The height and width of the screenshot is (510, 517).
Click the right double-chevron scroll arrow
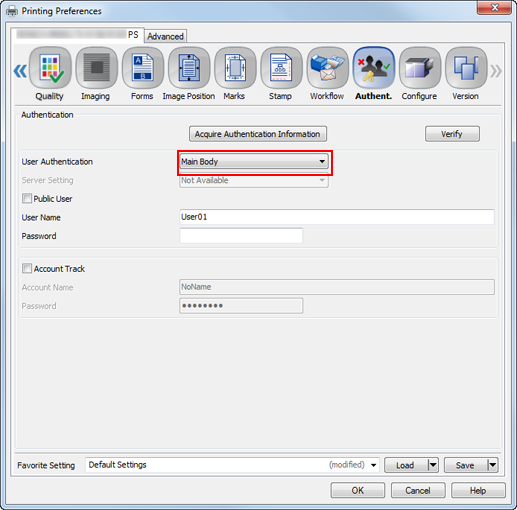(496, 71)
